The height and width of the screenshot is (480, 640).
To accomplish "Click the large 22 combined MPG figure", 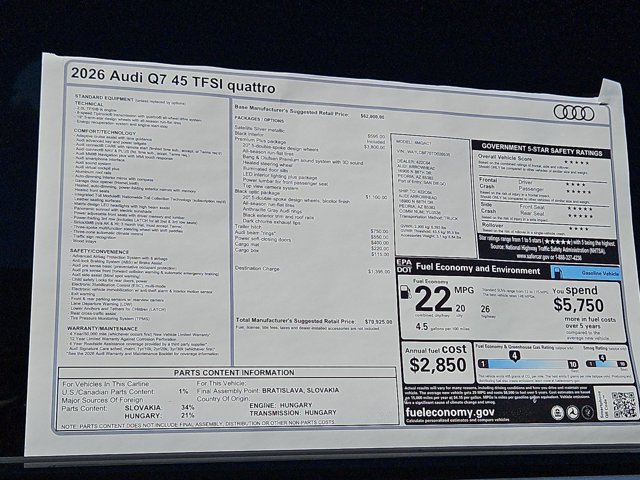I will coord(433,299).
